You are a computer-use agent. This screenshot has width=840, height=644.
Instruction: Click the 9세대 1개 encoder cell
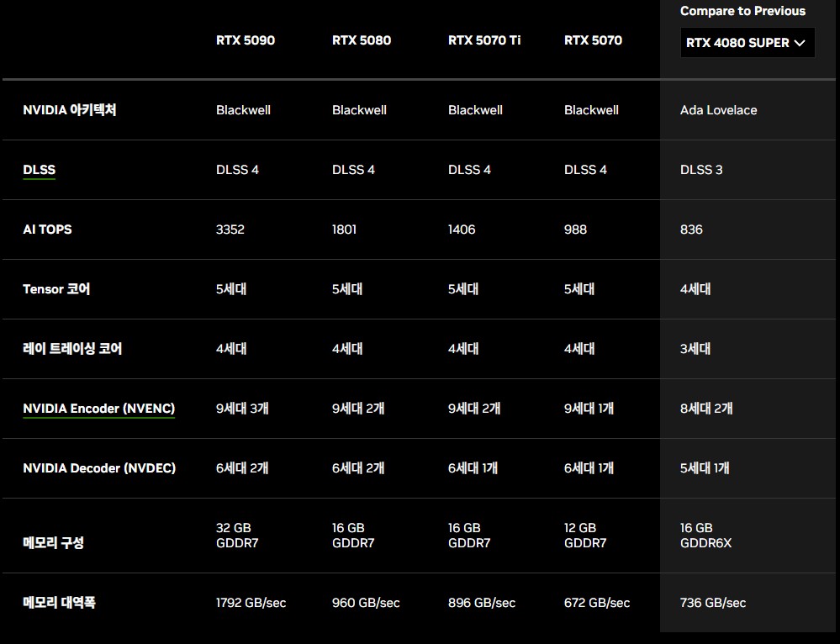(589, 409)
